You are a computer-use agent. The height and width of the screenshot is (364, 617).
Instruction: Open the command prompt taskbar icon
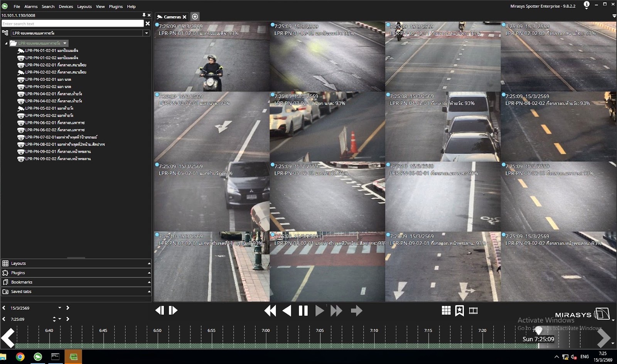[55, 357]
